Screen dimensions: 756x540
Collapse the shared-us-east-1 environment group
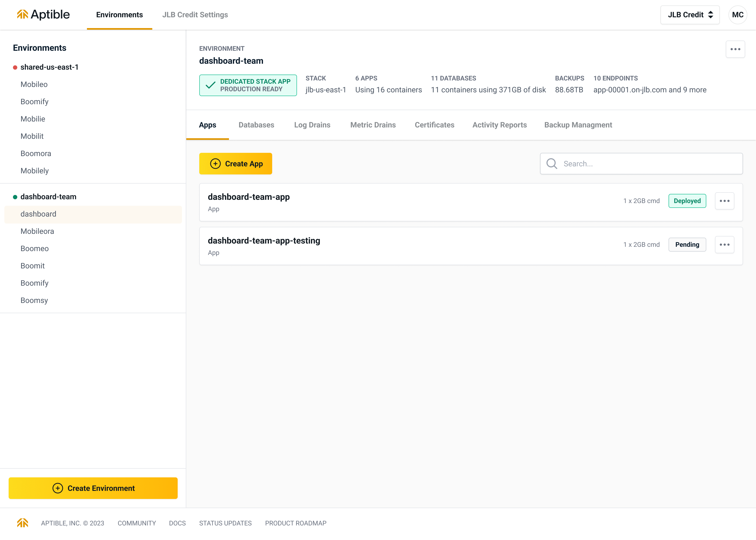[49, 67]
